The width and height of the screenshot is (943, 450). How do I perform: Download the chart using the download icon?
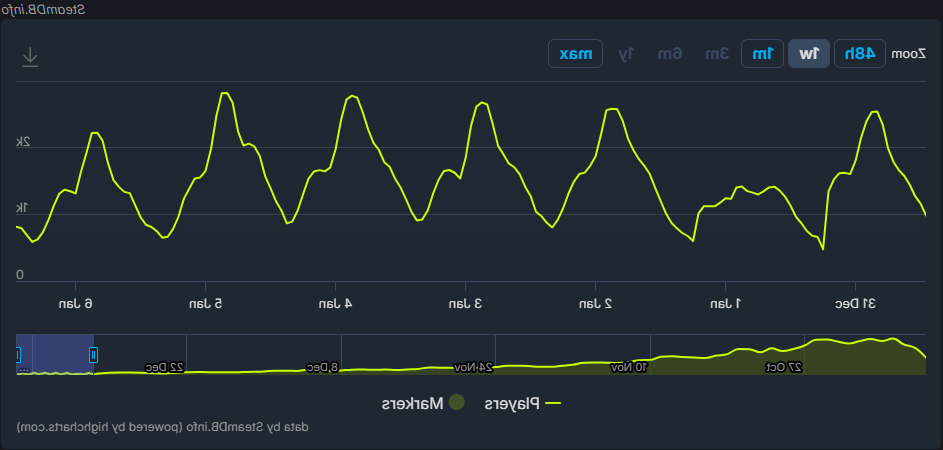point(29,57)
